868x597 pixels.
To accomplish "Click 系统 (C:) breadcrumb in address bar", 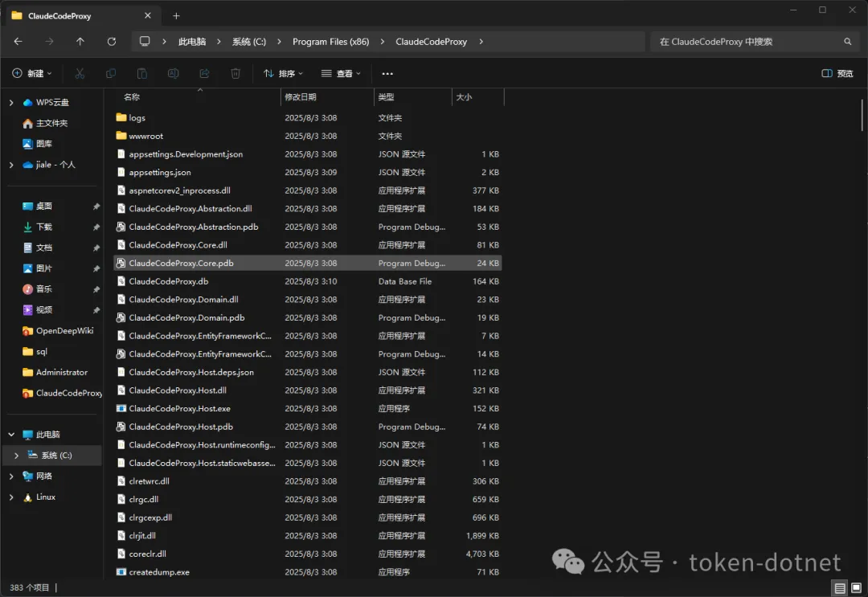I will pyautogui.click(x=249, y=42).
